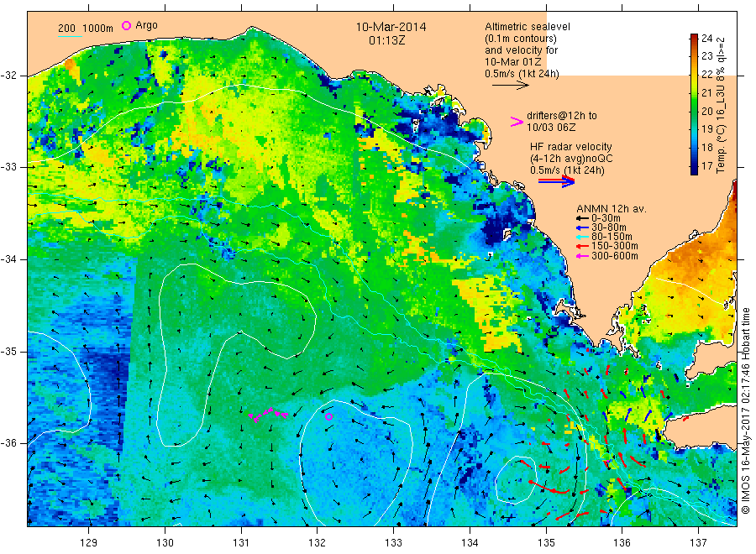Click the IMOS copyright timestamp text
756x554 pixels.
(x=746, y=410)
